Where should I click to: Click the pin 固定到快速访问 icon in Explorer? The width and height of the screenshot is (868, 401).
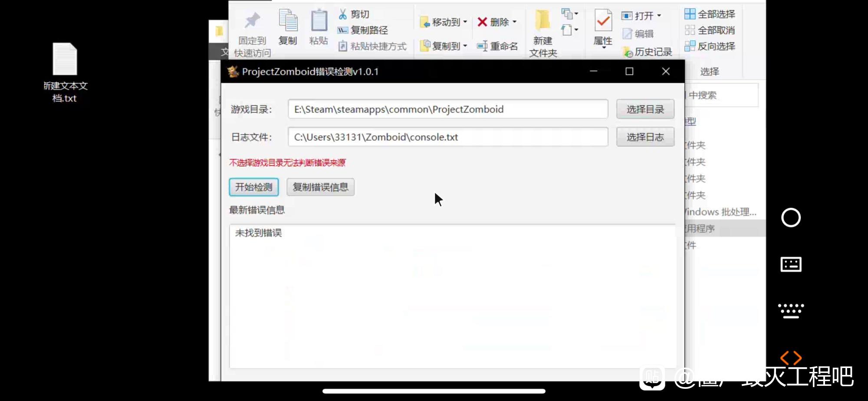[x=253, y=21]
